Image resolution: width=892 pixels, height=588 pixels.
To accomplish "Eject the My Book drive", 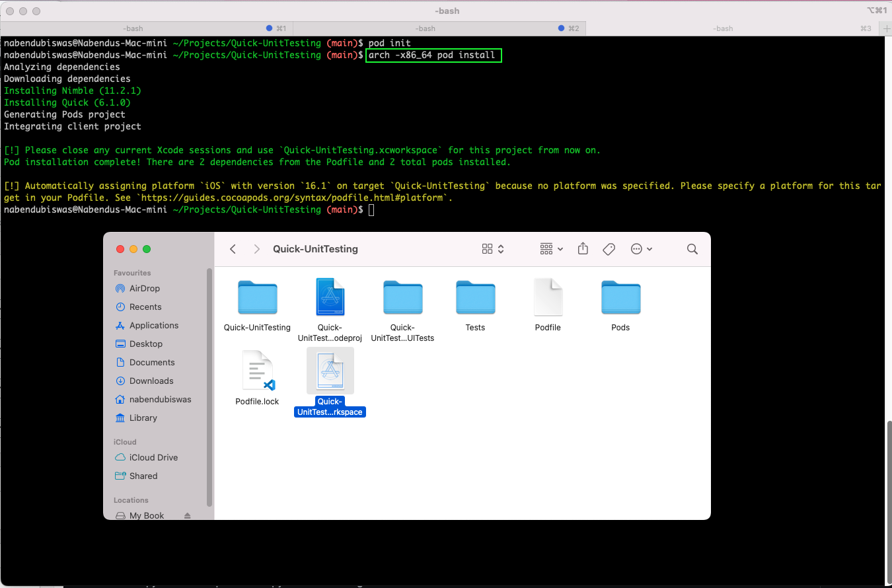I will pyautogui.click(x=187, y=515).
